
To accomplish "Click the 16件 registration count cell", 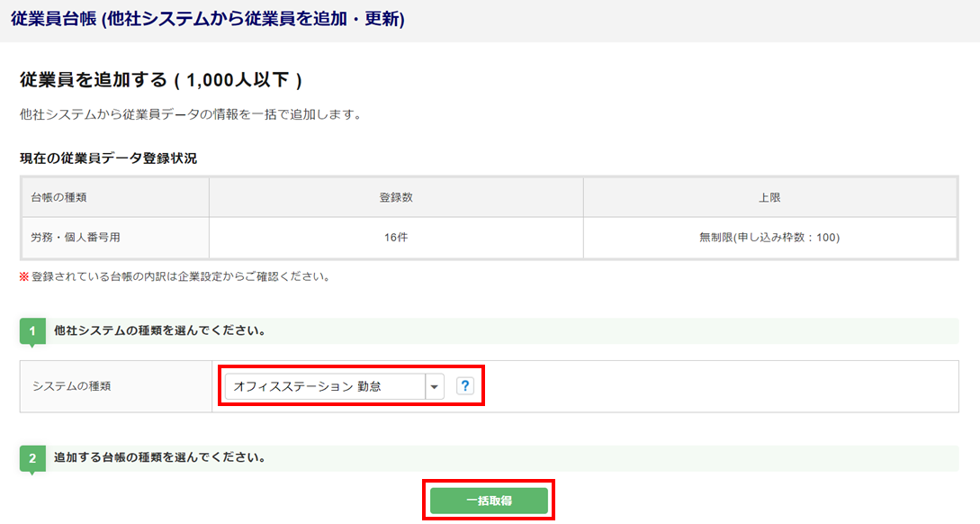I will click(396, 238).
